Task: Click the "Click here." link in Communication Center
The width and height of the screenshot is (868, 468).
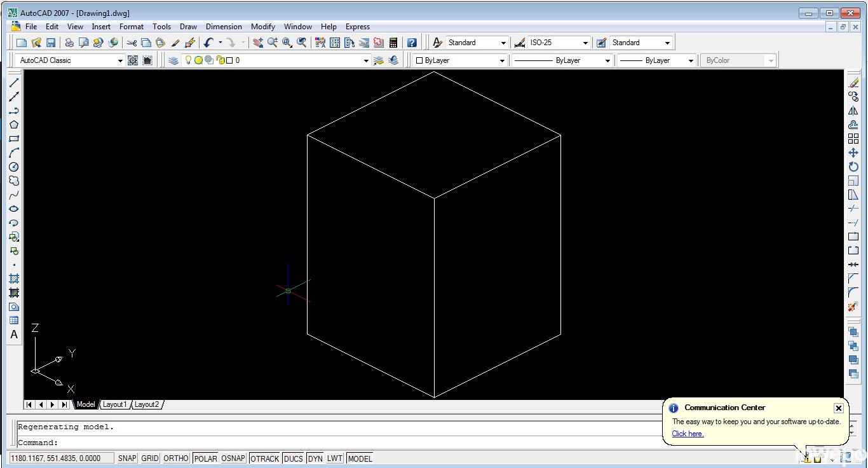Action: (x=688, y=434)
